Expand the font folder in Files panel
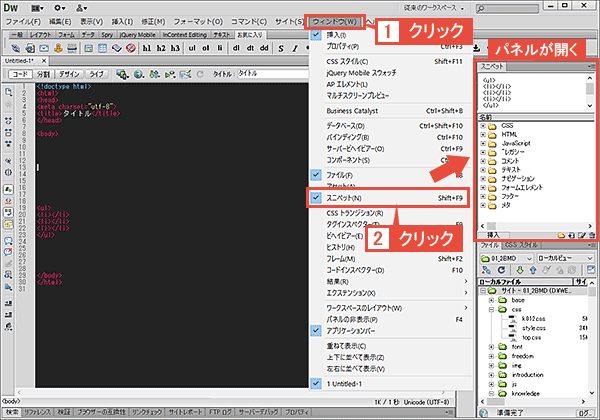This screenshot has height=420, width=600. point(492,347)
